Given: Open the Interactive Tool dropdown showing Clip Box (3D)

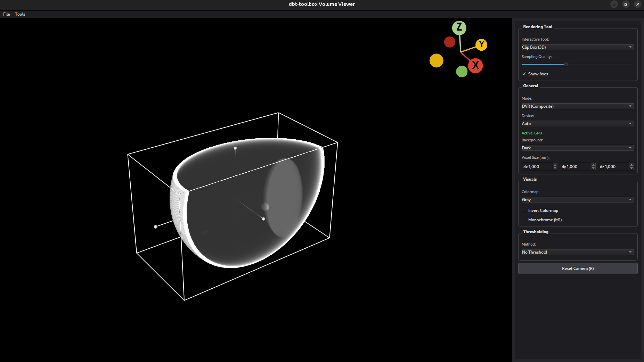Looking at the screenshot, I should pos(577,47).
